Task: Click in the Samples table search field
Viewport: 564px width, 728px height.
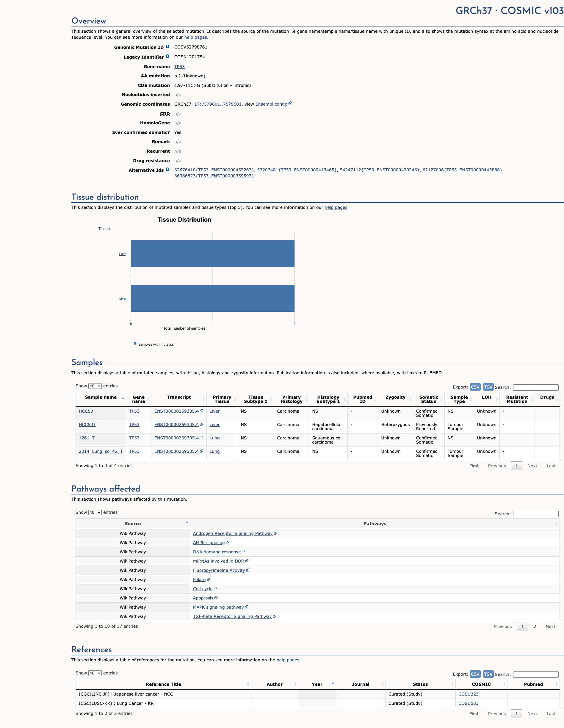Action: pyautogui.click(x=536, y=387)
